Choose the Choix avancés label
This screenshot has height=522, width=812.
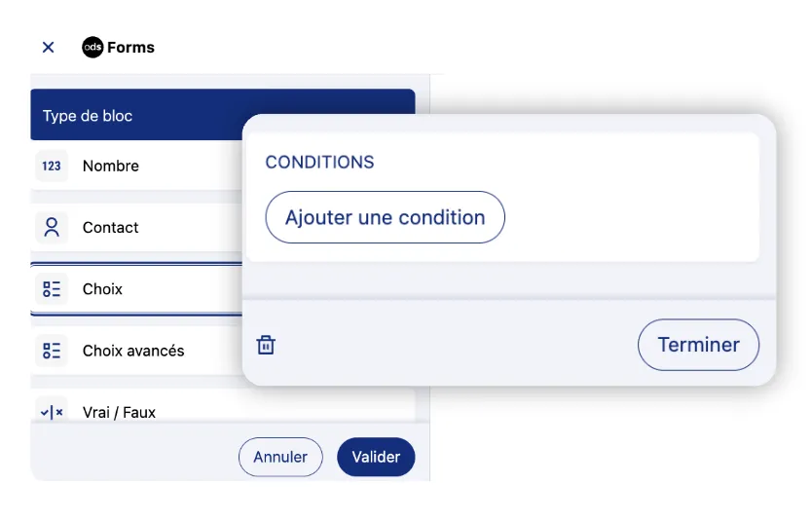tap(133, 351)
